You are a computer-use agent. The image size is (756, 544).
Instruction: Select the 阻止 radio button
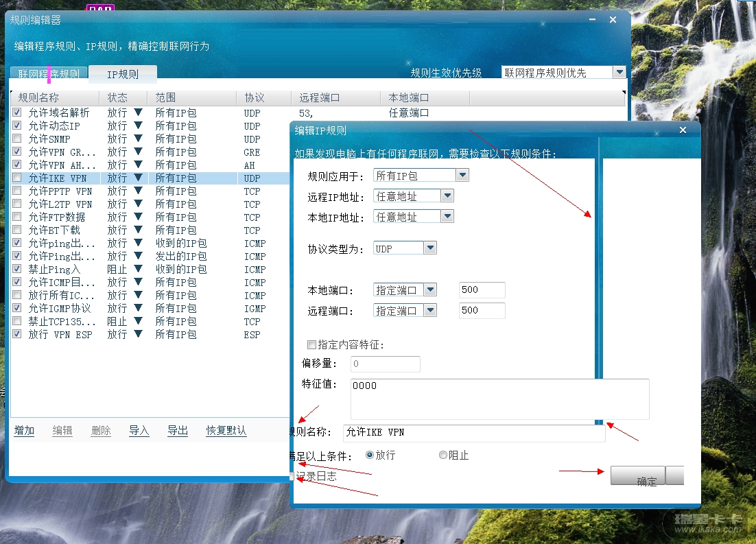click(443, 455)
